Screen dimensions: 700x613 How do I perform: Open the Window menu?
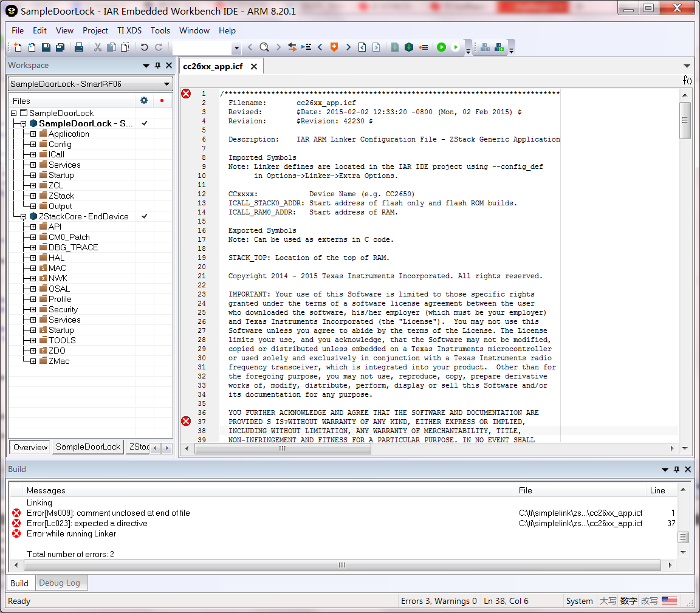tap(194, 30)
